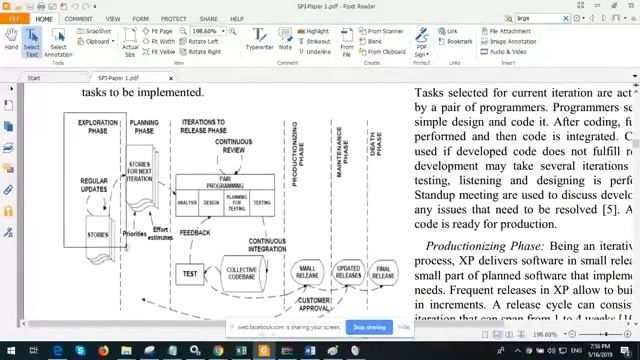640x360 pixels.
Task: Open Word from the taskbar
Action: point(310,351)
